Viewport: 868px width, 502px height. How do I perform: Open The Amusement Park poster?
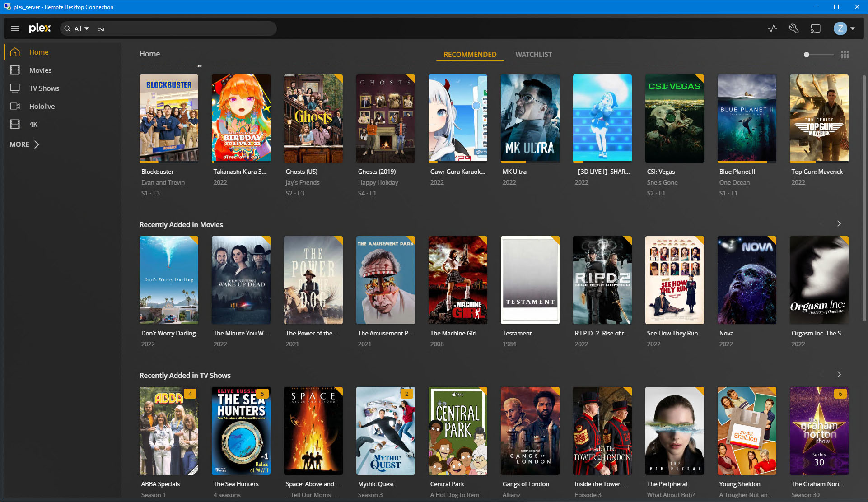[386, 280]
